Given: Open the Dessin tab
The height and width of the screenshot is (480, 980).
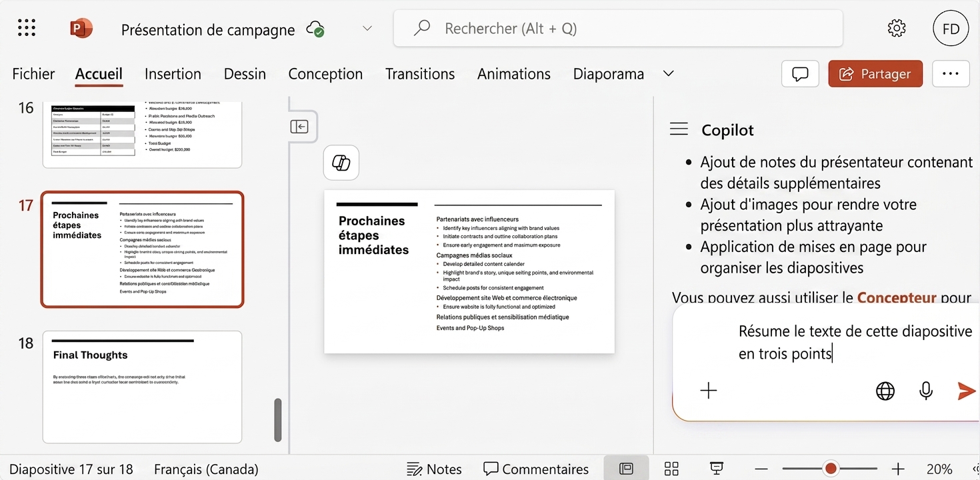Looking at the screenshot, I should [x=245, y=74].
